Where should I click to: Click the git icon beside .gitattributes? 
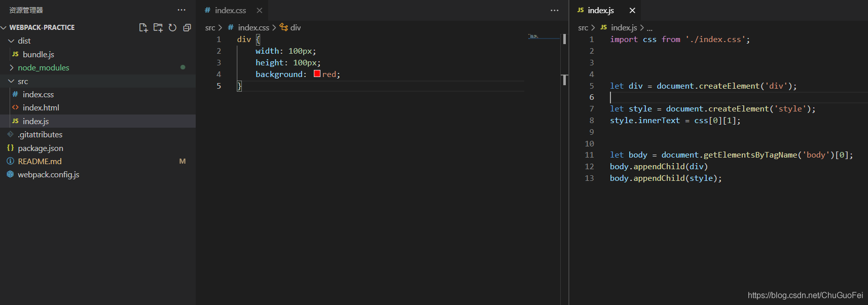tap(10, 134)
